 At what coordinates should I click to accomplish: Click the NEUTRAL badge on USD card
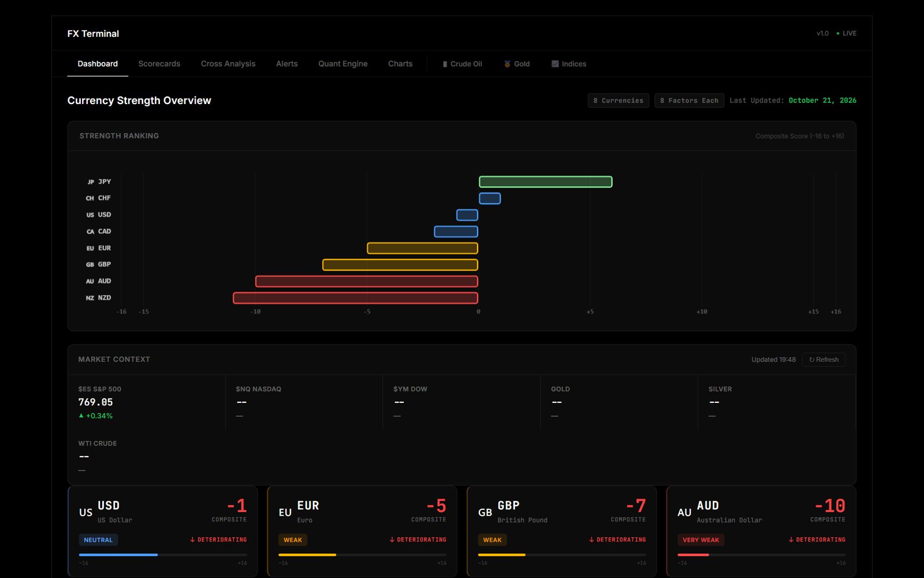pos(98,540)
